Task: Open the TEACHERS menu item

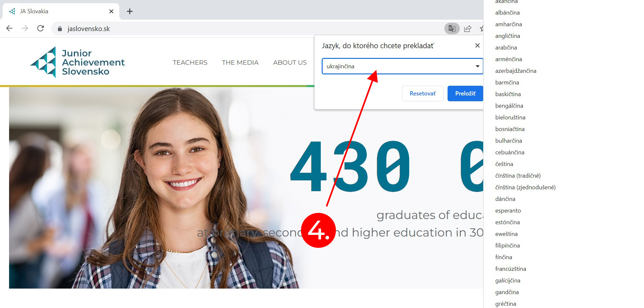Action: pos(190,62)
